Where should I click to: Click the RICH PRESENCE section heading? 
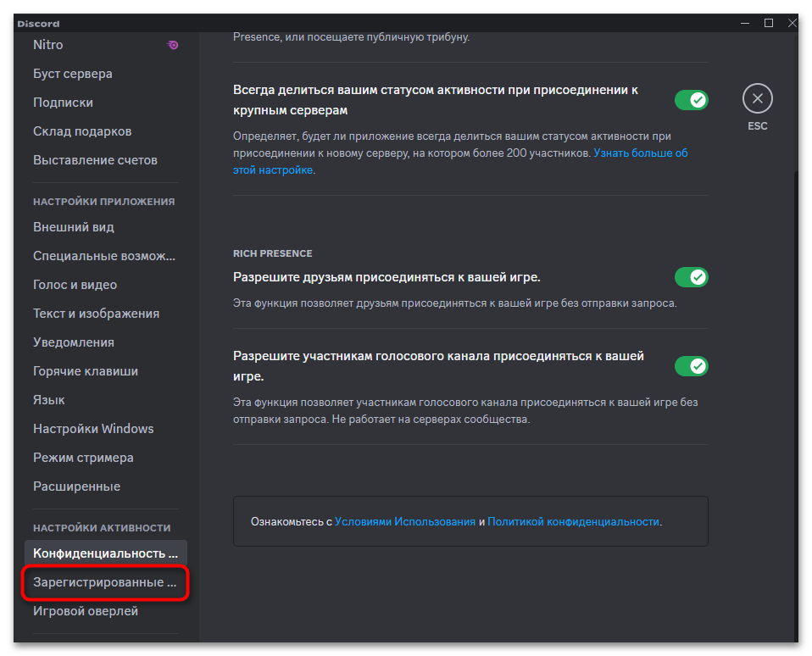(x=272, y=253)
